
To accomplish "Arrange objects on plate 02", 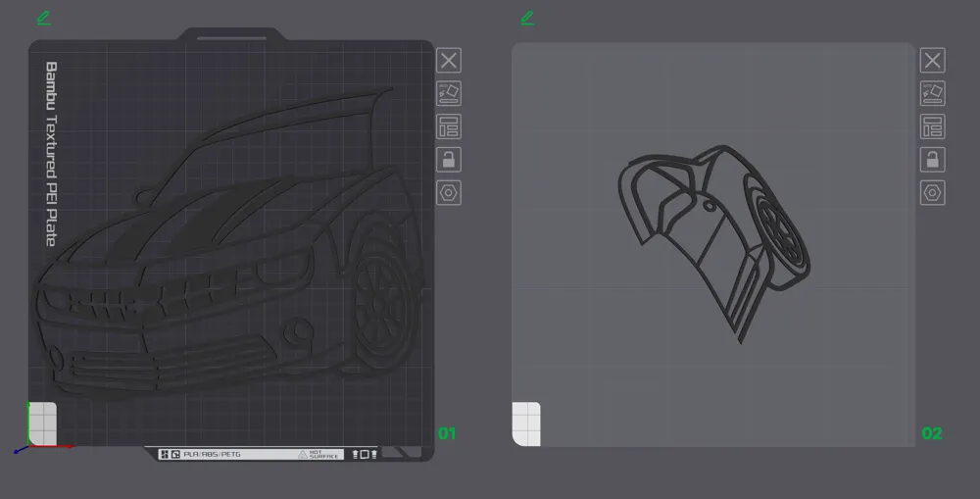I will (x=933, y=126).
